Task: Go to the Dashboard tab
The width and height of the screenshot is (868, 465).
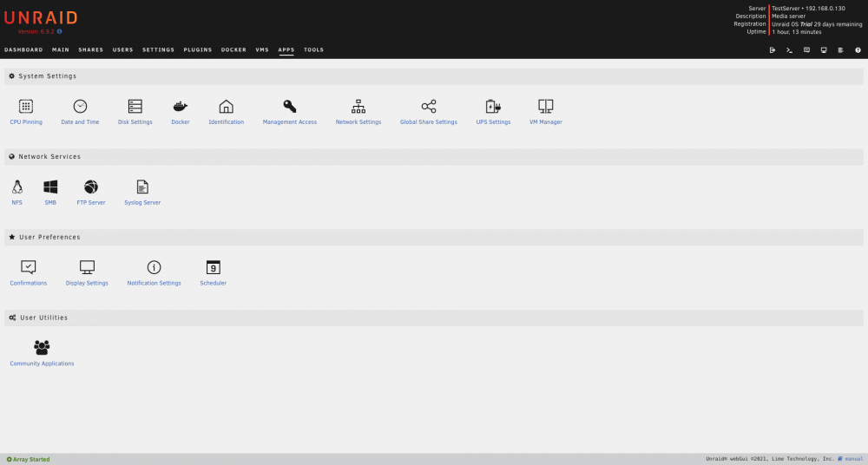Action: (23, 49)
